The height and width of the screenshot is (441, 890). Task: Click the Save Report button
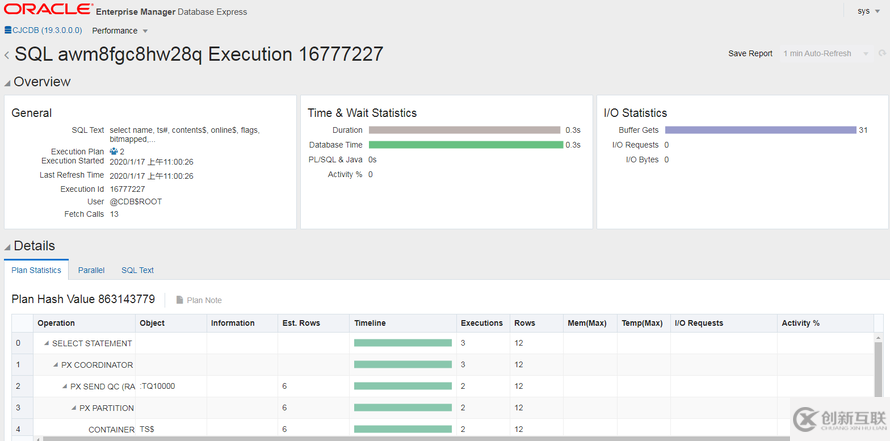coord(750,53)
